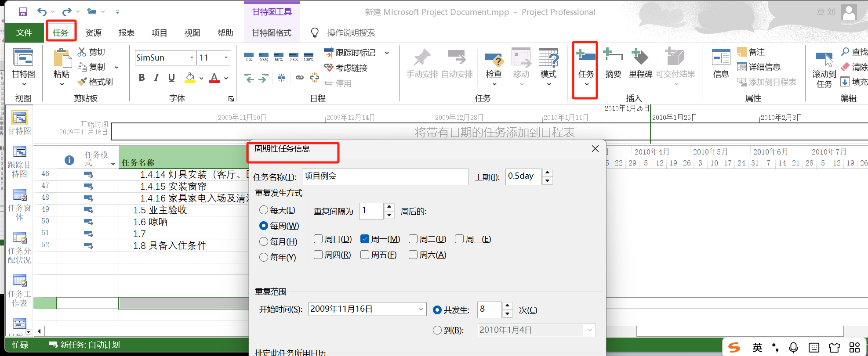Mark task 100% complete
The width and height of the screenshot is (868, 356).
309,57
